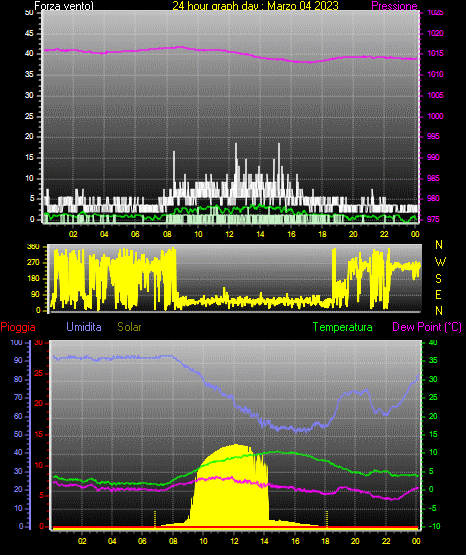Click the S wind direction letter
The height and width of the screenshot is (555, 466).
438,279
